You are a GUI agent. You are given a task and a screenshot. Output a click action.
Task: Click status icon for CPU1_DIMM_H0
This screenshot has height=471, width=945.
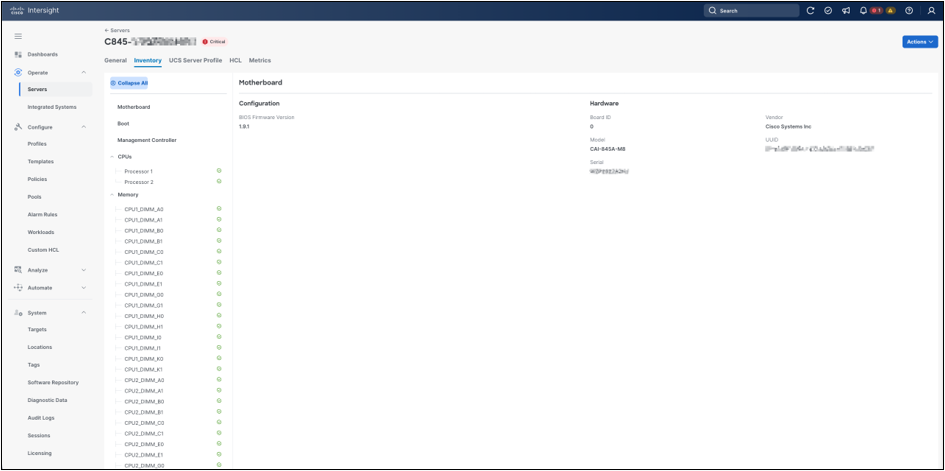tap(219, 316)
